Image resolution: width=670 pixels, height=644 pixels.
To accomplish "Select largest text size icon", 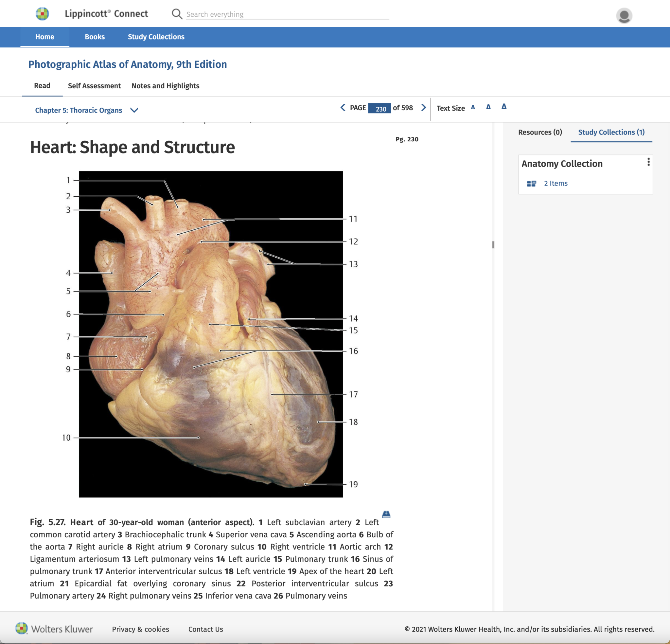I will pyautogui.click(x=504, y=107).
